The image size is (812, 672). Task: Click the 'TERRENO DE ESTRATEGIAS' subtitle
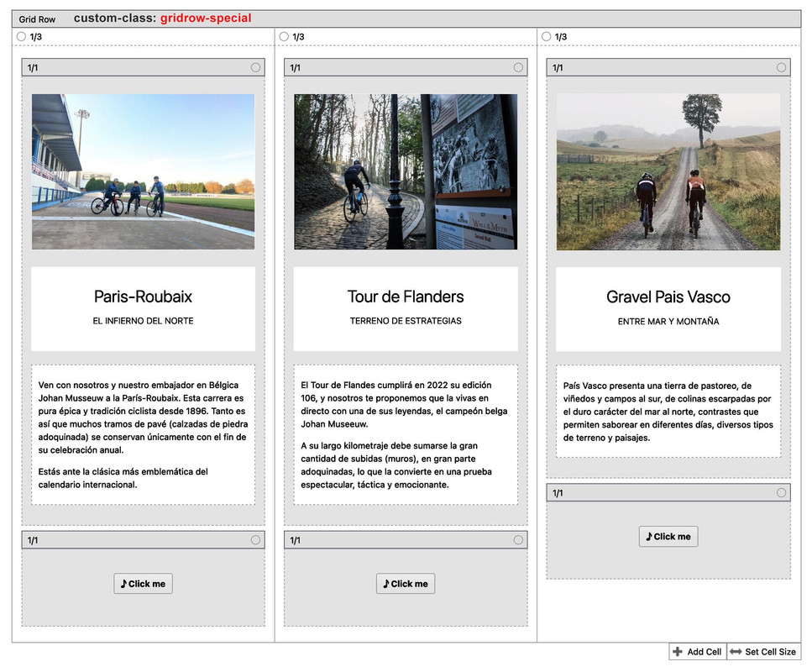[406, 321]
